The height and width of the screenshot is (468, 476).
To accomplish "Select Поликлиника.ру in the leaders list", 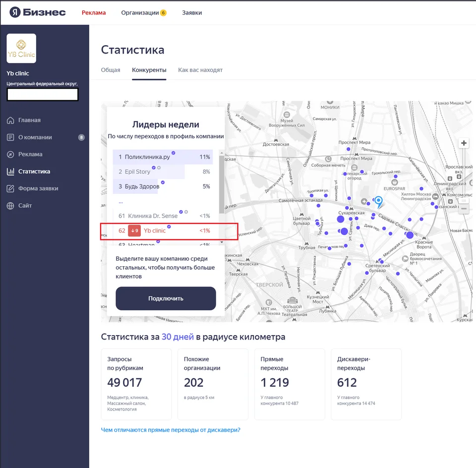I will tap(163, 157).
